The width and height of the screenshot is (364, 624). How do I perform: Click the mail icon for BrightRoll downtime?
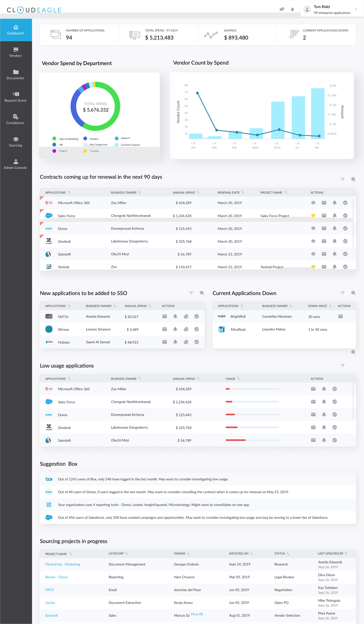(x=340, y=316)
